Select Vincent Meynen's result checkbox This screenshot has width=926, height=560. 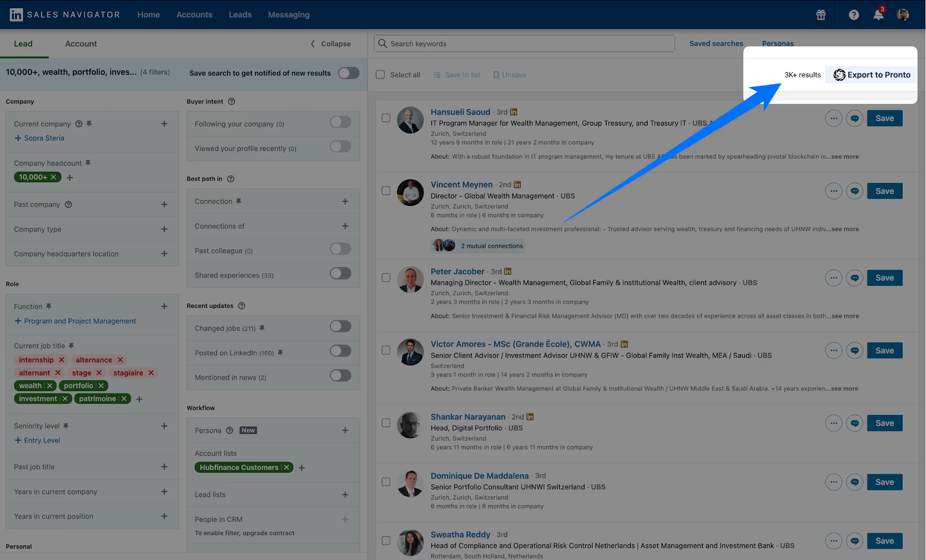coord(386,191)
